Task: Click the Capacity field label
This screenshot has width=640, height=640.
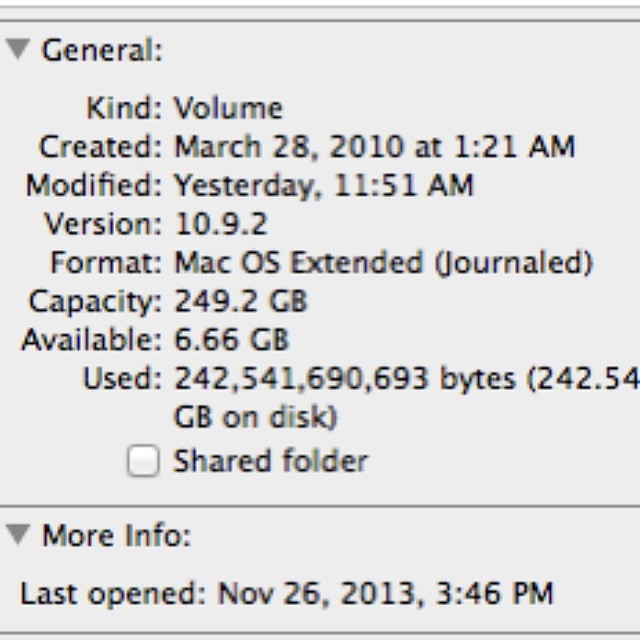Action: click(x=95, y=301)
